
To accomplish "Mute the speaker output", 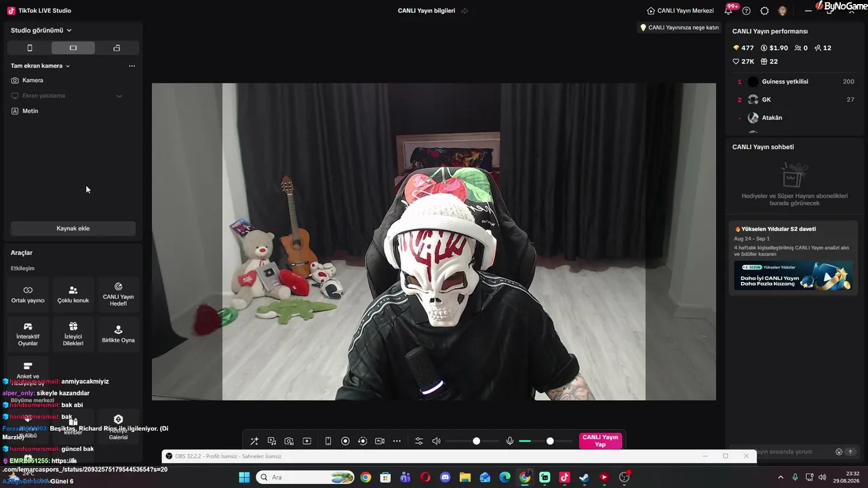I will 436,441.
